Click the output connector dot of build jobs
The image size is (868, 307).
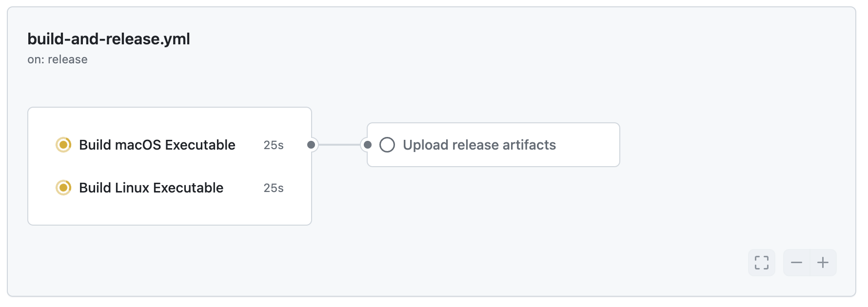tap(311, 145)
